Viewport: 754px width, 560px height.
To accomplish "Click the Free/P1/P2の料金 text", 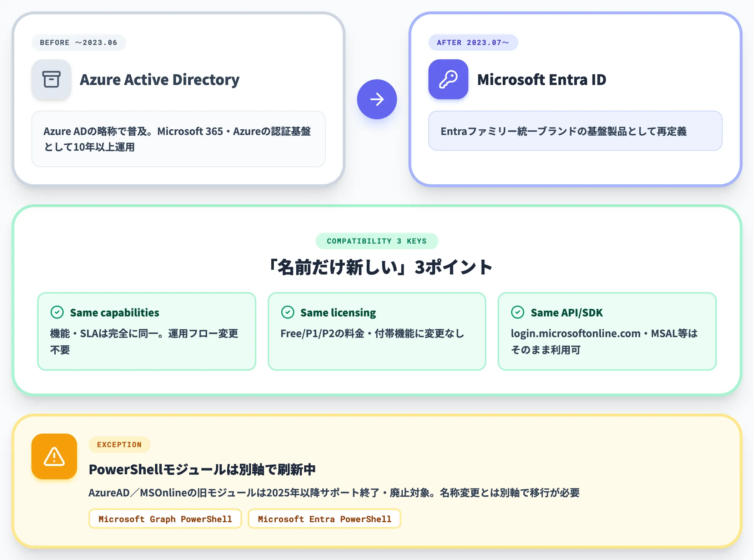I will tap(372, 334).
